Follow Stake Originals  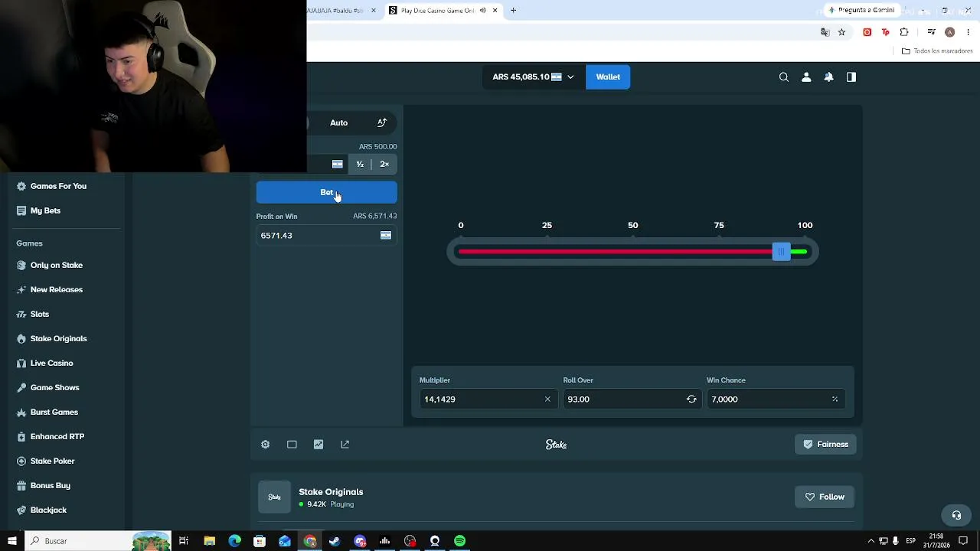(825, 497)
